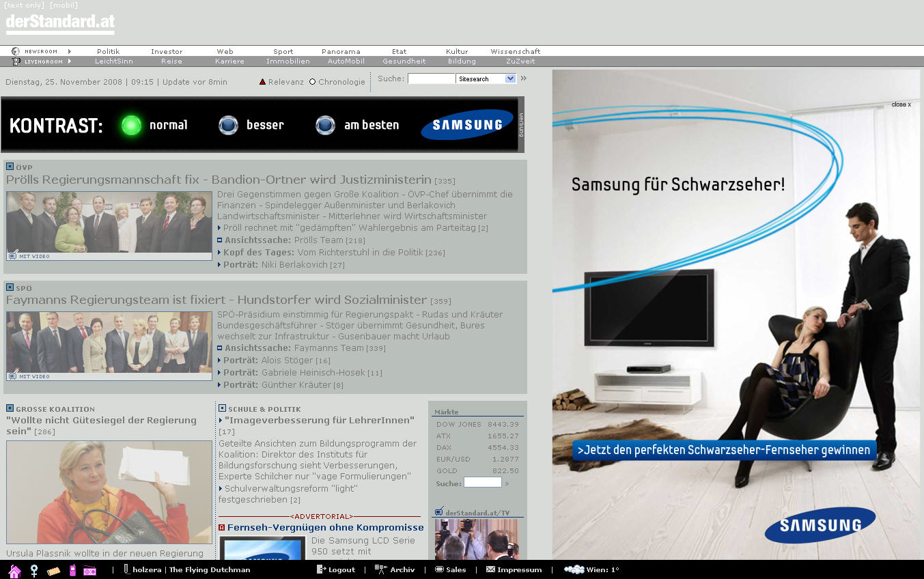Screen dimensions: 924x579
Task: Open the Karriere section
Action: [x=229, y=61]
